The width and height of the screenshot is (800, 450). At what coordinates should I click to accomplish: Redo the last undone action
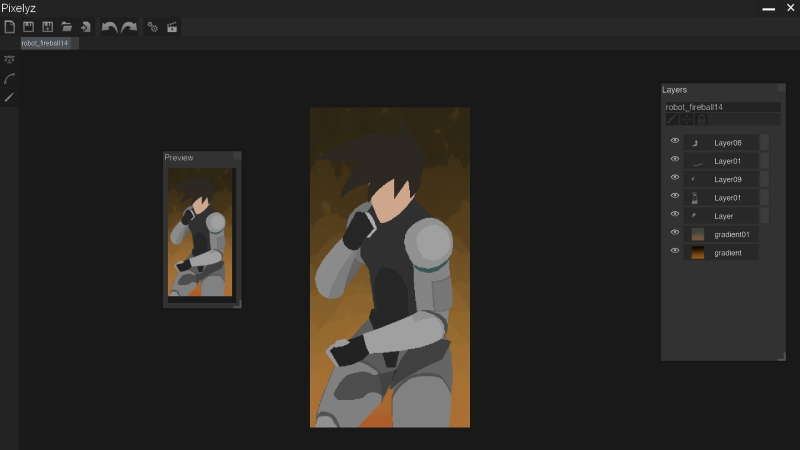(129, 27)
